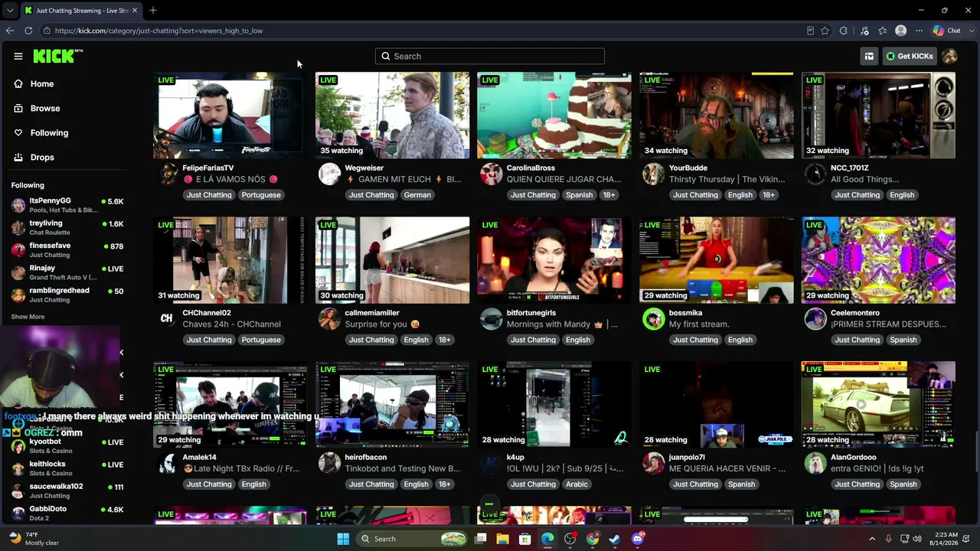Open finessefave channel in Following list
Image resolution: width=980 pixels, height=551 pixels.
(67, 249)
